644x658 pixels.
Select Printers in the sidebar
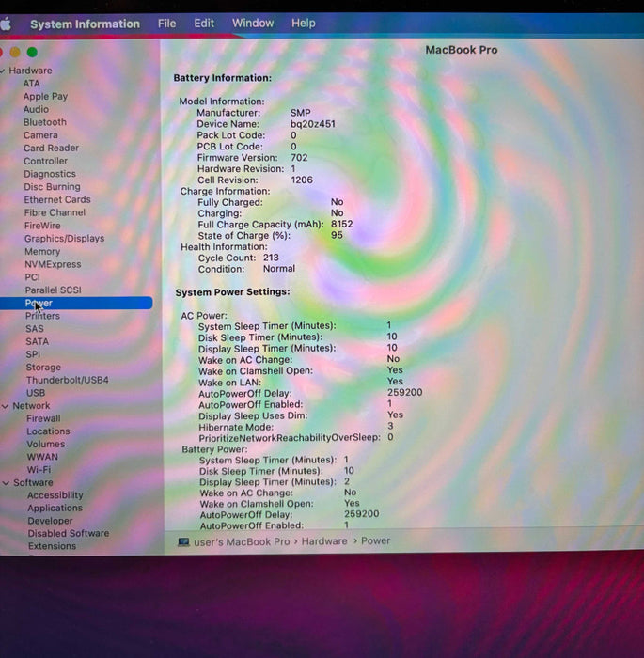coord(42,316)
